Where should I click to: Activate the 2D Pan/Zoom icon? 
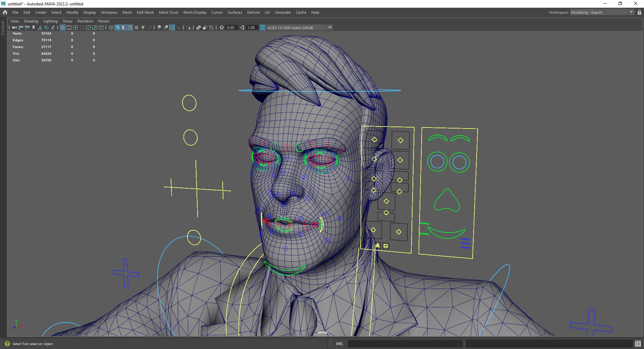click(46, 28)
